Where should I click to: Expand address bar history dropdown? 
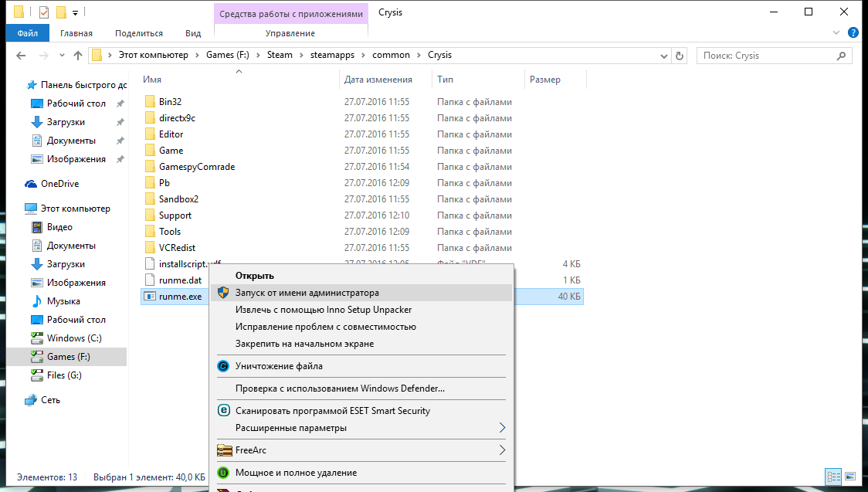[x=664, y=56]
